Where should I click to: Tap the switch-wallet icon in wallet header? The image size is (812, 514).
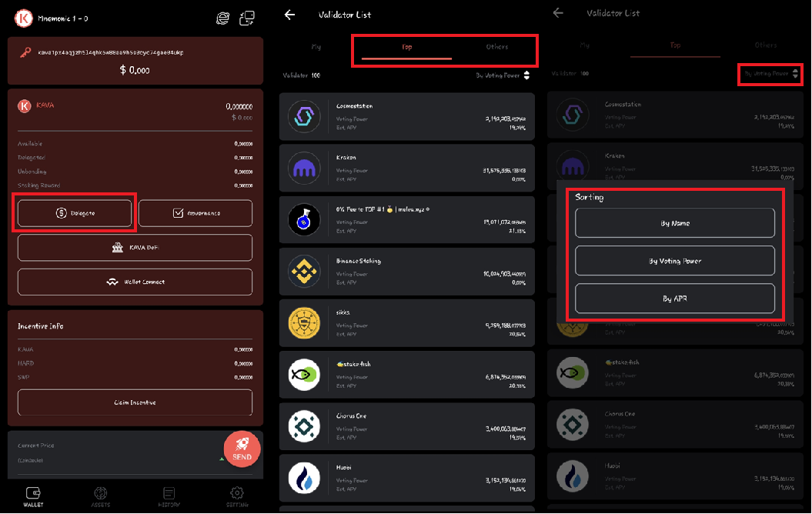tap(247, 18)
